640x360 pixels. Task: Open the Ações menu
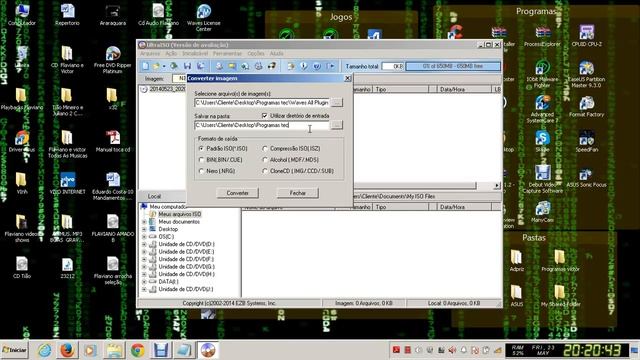click(x=171, y=53)
